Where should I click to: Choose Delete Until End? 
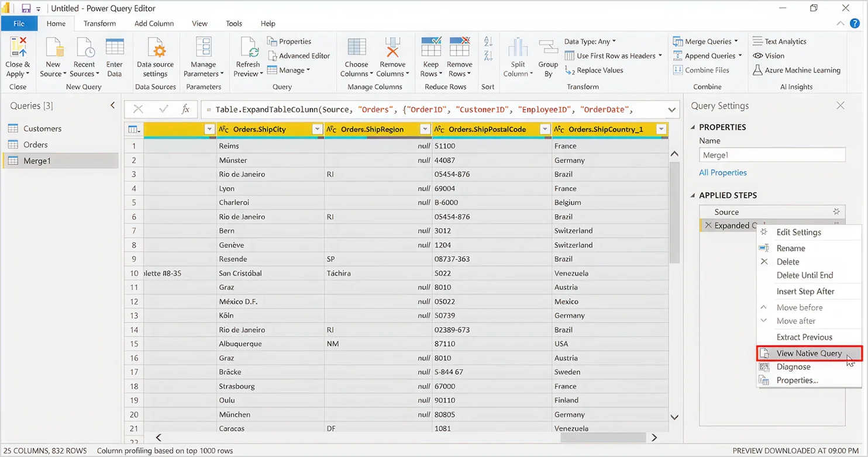click(809, 275)
